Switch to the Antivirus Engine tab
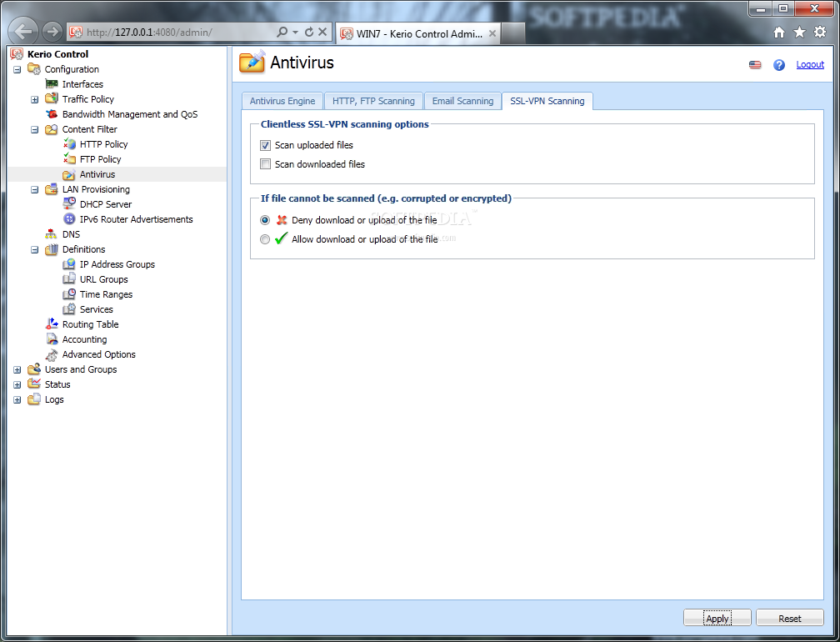Viewport: 840px width, 642px height. click(x=282, y=101)
